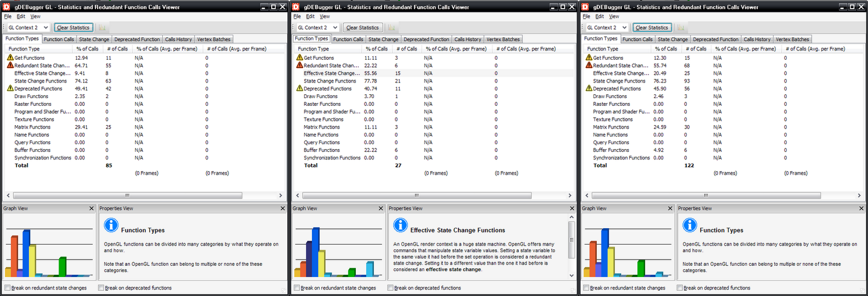Click horizontal scrollbar of left window table

pos(127,195)
